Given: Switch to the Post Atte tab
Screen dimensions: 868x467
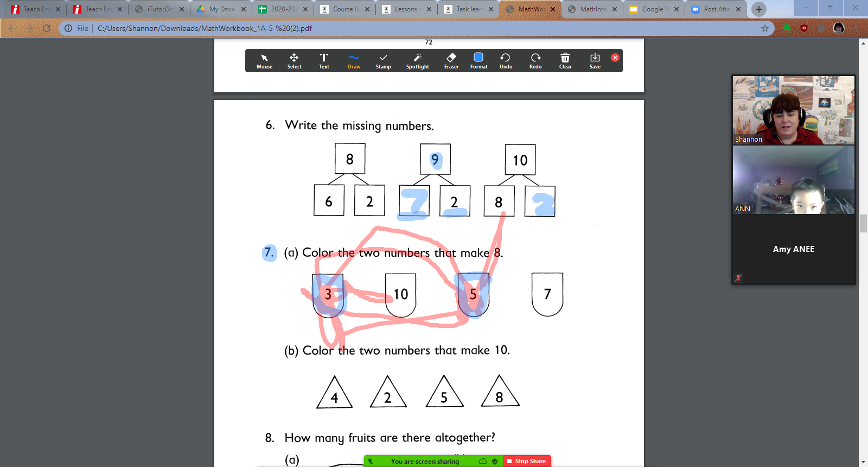Looking at the screenshot, I should 717,9.
